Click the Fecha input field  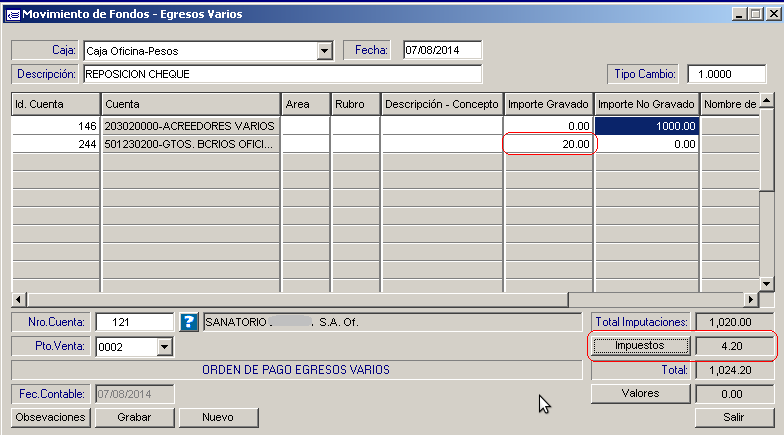pyautogui.click(x=442, y=50)
